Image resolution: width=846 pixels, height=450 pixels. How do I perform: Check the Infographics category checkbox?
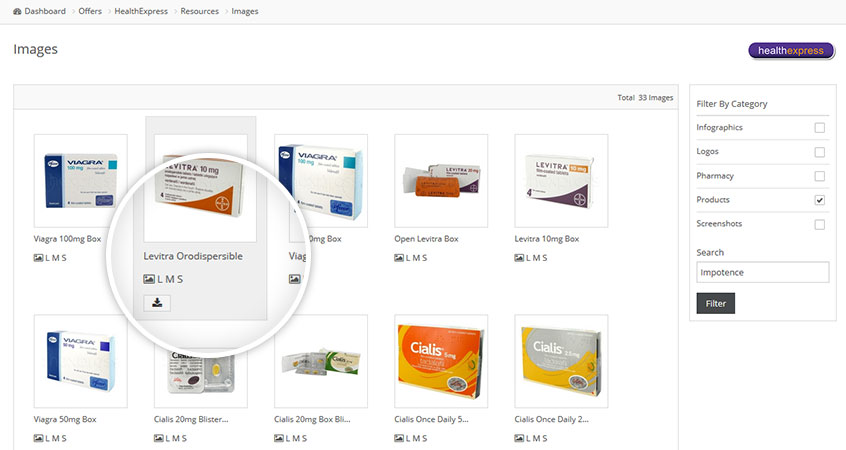[x=820, y=128]
